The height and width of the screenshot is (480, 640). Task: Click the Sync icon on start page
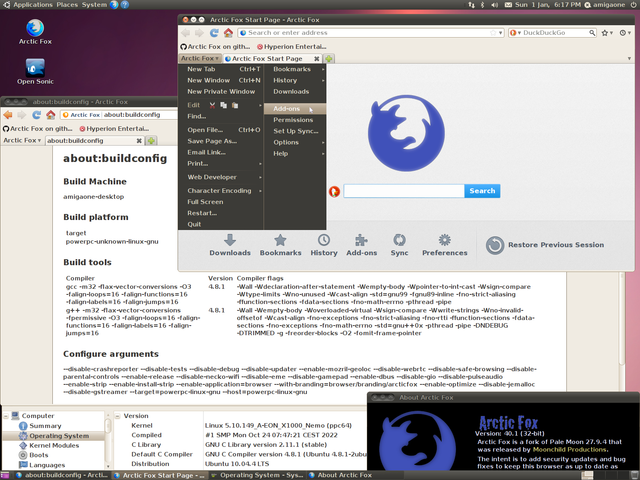click(x=399, y=240)
